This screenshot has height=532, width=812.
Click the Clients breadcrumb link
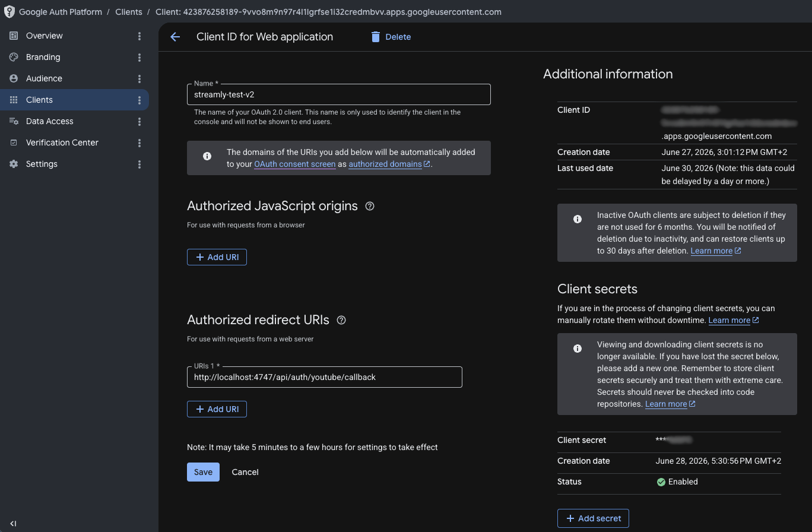click(x=129, y=12)
